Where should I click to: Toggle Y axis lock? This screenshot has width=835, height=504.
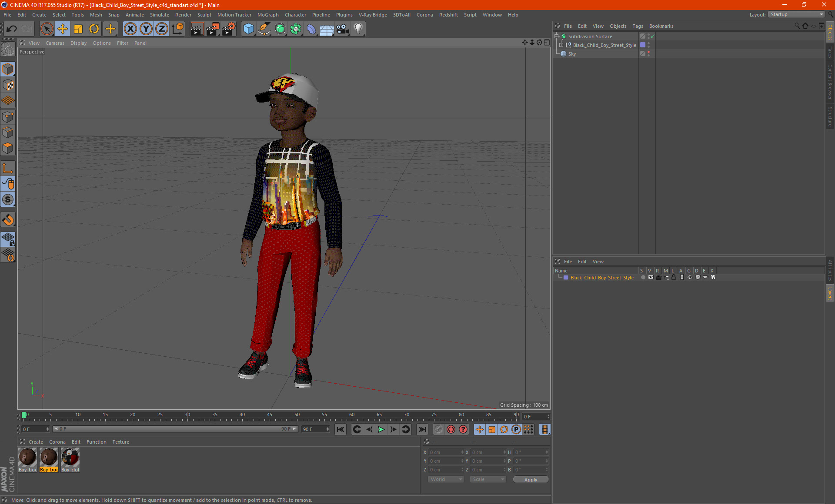(x=146, y=29)
